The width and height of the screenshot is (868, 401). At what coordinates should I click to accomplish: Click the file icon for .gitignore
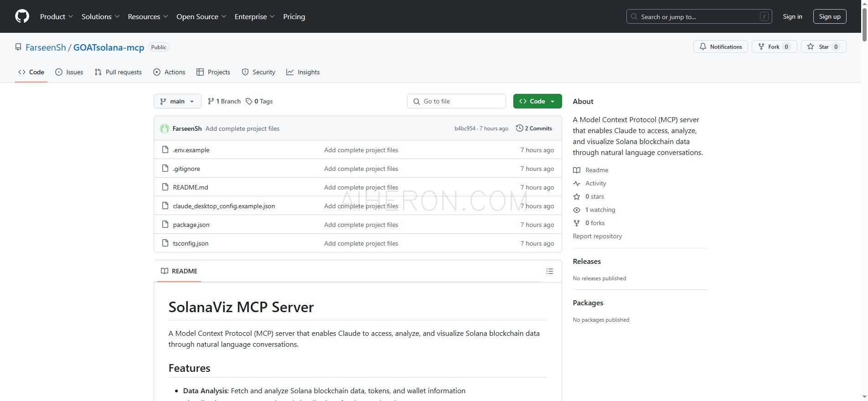coord(165,168)
